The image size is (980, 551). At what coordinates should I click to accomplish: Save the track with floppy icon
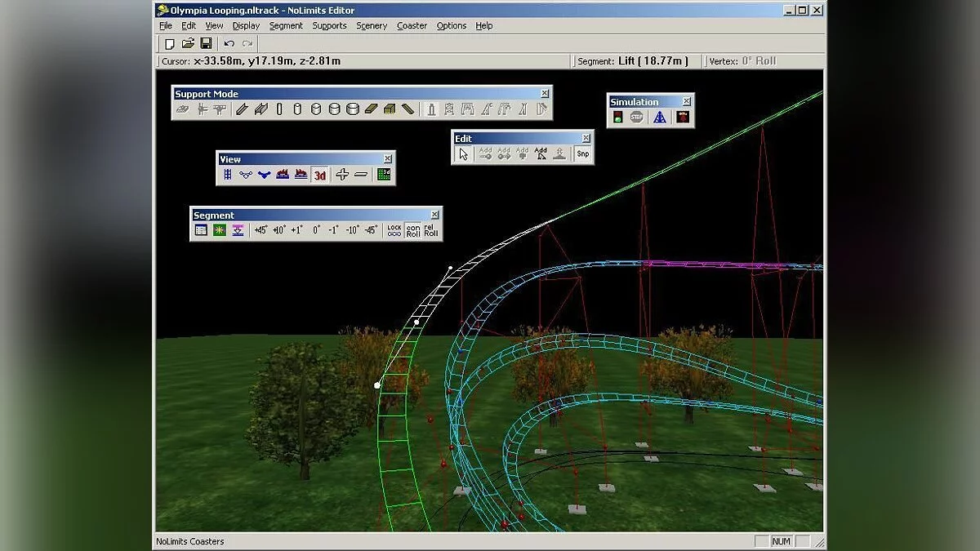[x=206, y=43]
